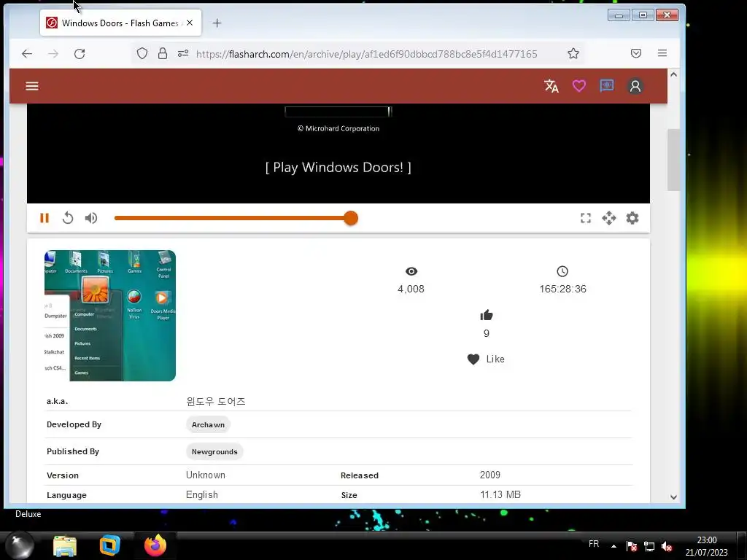Open the Archawn developer tag
The width and height of the screenshot is (747, 560).
(x=208, y=425)
